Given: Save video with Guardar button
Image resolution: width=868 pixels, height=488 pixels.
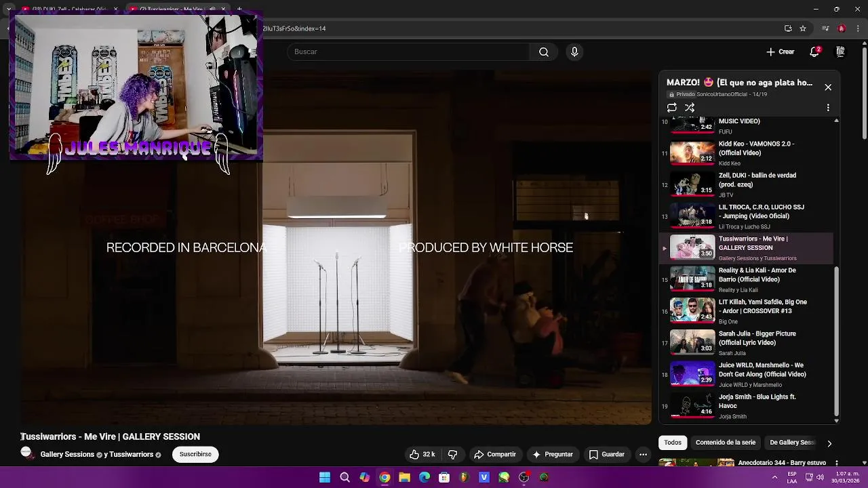Looking at the screenshot, I should click(606, 454).
